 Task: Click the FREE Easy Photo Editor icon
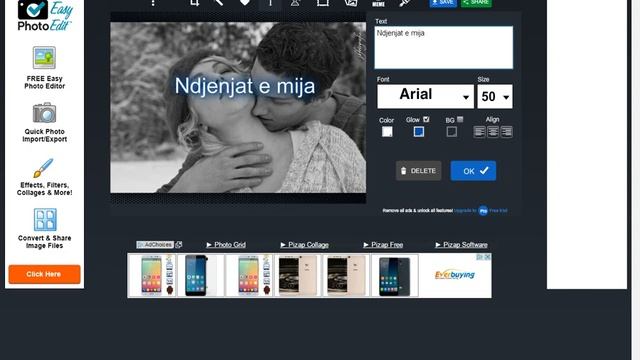44,58
